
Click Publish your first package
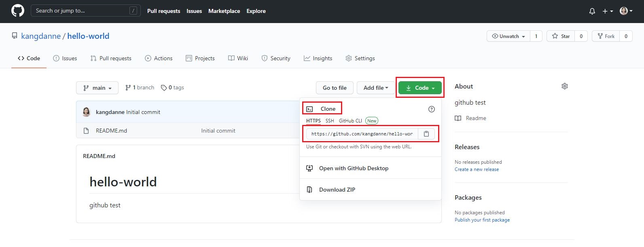(x=482, y=220)
